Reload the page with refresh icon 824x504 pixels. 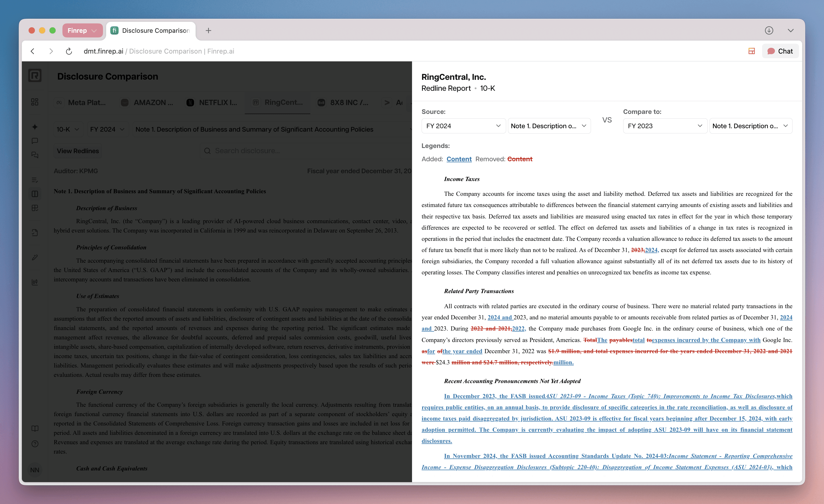pyautogui.click(x=69, y=51)
